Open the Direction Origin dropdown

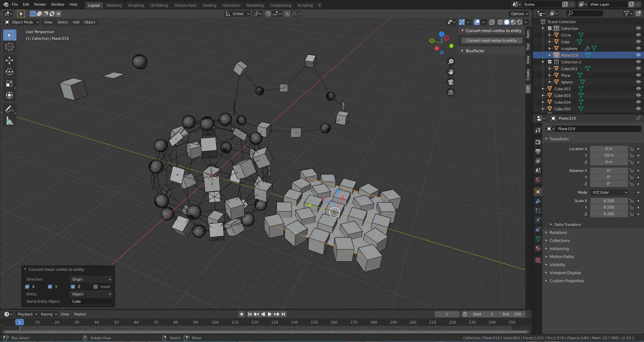click(x=91, y=279)
